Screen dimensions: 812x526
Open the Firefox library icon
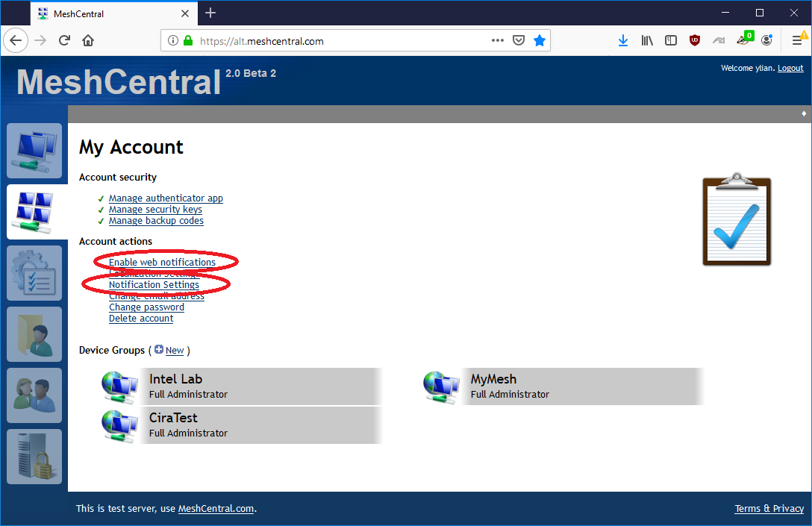click(x=647, y=40)
